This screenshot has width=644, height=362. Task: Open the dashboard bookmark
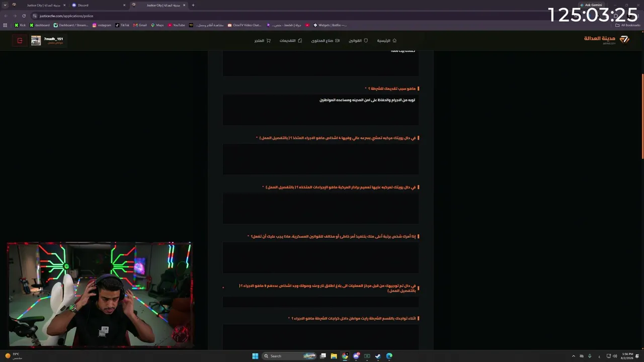(40, 25)
